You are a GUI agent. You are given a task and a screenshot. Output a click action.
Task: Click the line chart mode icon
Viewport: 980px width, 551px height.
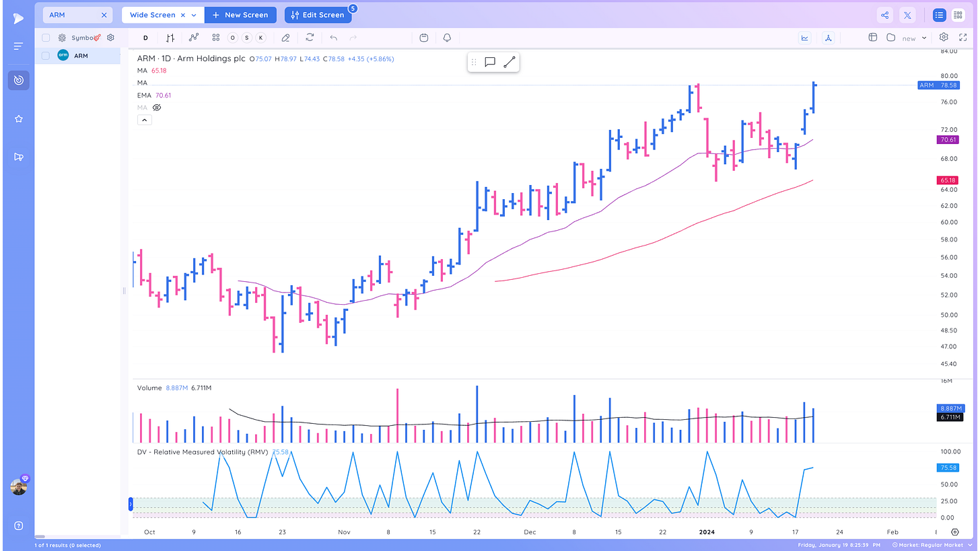tap(804, 38)
